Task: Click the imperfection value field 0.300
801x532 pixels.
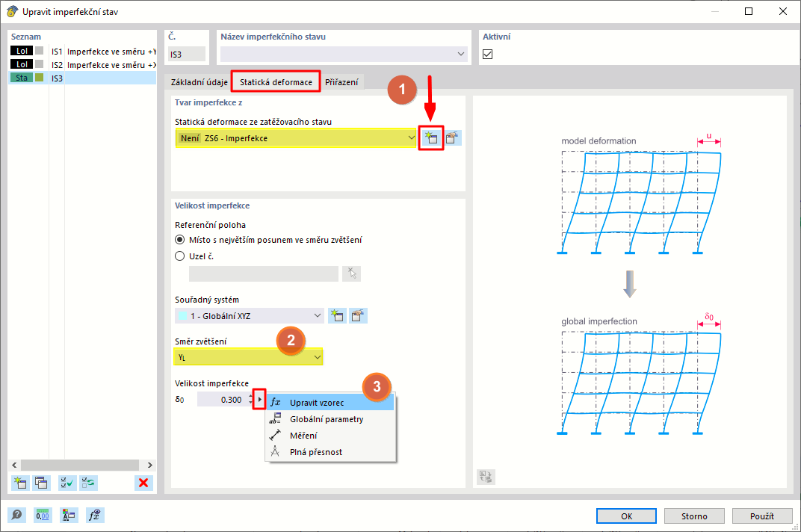Action: click(x=223, y=400)
